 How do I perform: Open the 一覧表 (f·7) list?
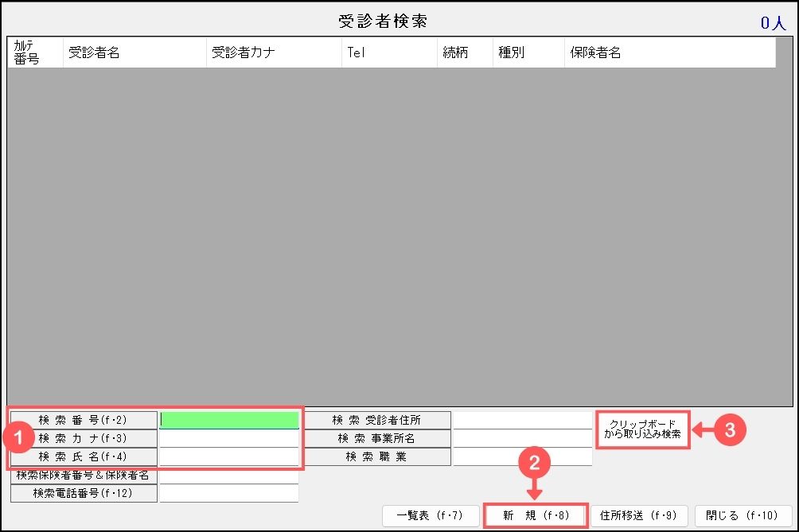pyautogui.click(x=431, y=515)
